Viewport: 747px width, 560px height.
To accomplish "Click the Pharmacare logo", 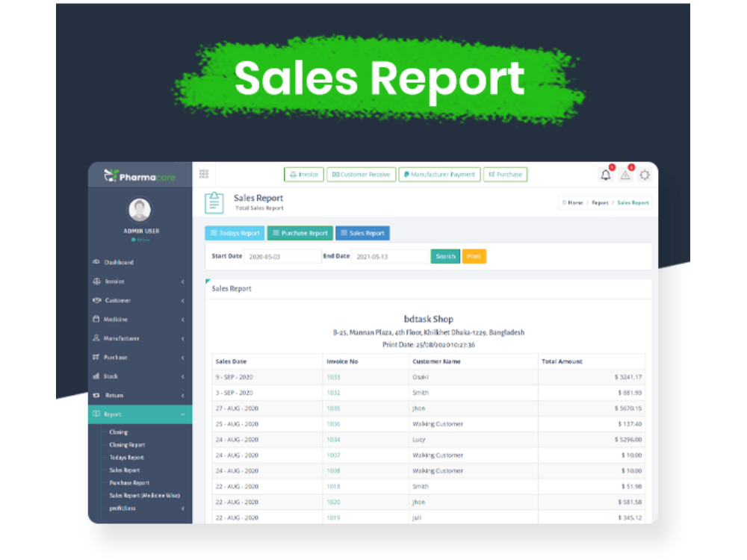I will point(140,177).
